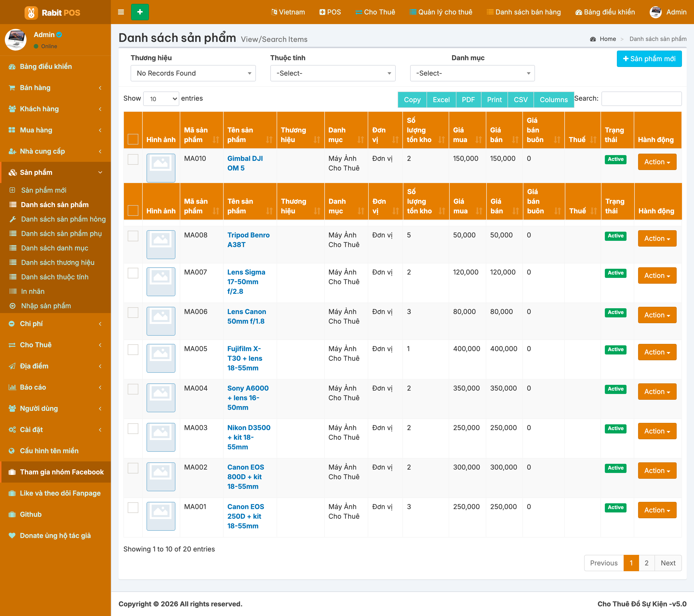The image size is (694, 616).
Task: Click the Active status badge for MA004
Action: (615, 389)
